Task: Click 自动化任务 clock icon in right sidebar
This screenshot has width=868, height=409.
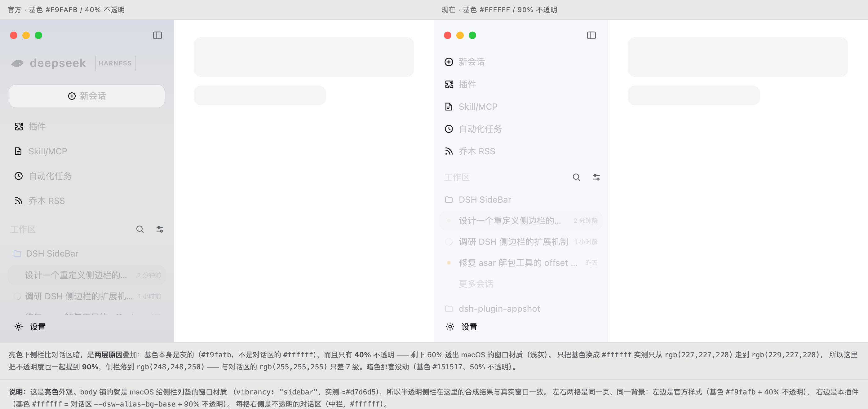Action: [x=449, y=129]
